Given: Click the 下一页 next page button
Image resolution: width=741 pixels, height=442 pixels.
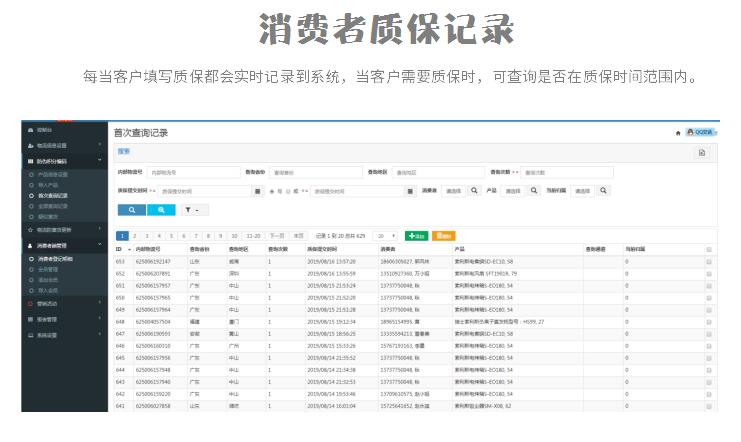Looking at the screenshot, I should pyautogui.click(x=277, y=236).
